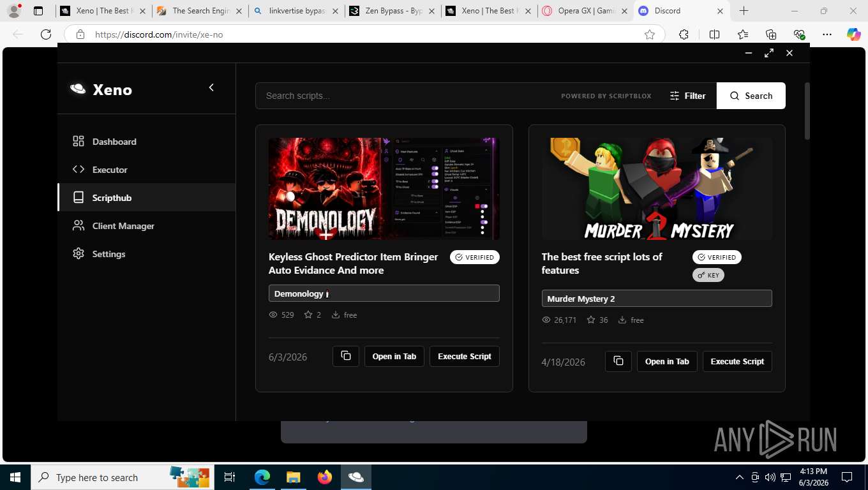Execute the Murder Mystery 2 script
Viewport: 868px width, 490px height.
(x=737, y=361)
